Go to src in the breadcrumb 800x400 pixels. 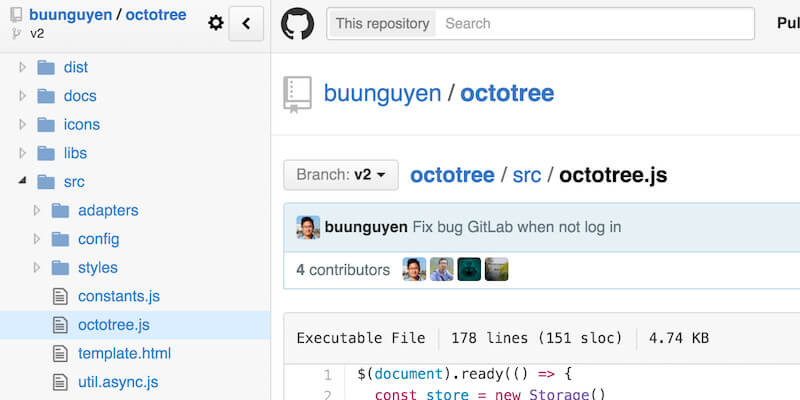coord(527,175)
